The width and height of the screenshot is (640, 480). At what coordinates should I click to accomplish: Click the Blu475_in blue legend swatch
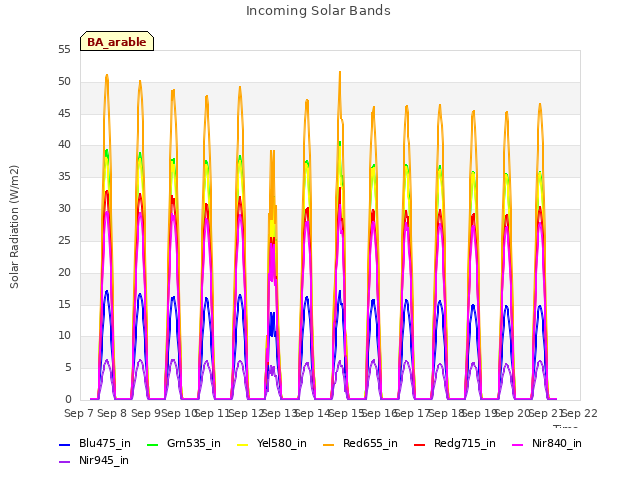(64, 444)
